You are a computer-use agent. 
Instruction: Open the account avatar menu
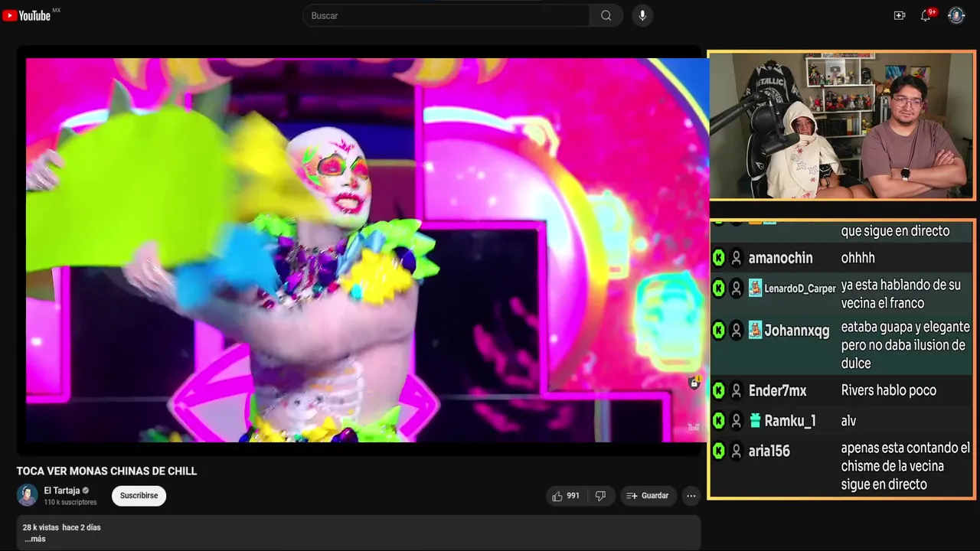click(956, 15)
